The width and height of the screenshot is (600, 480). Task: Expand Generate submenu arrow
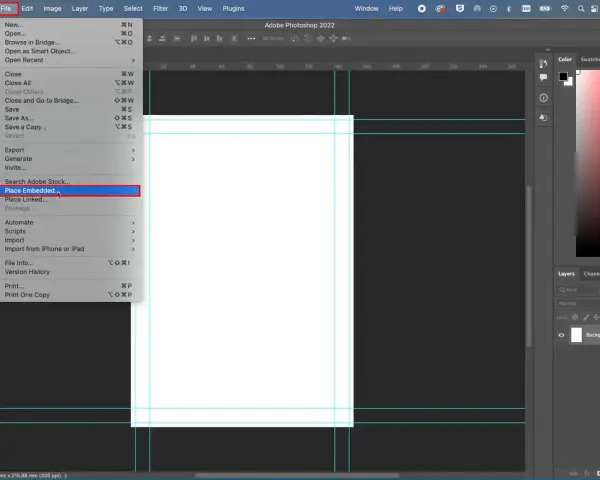[133, 159]
